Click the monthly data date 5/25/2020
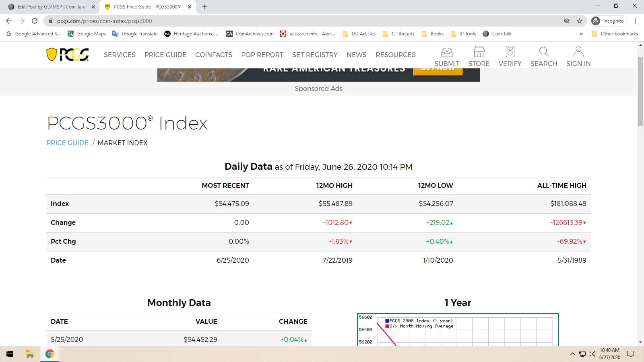This screenshot has height=362, width=644. 67,339
